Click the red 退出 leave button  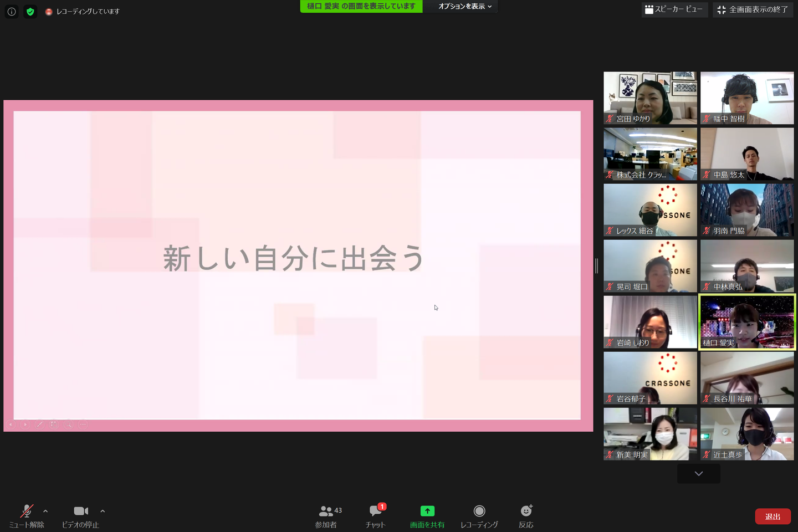pyautogui.click(x=773, y=516)
